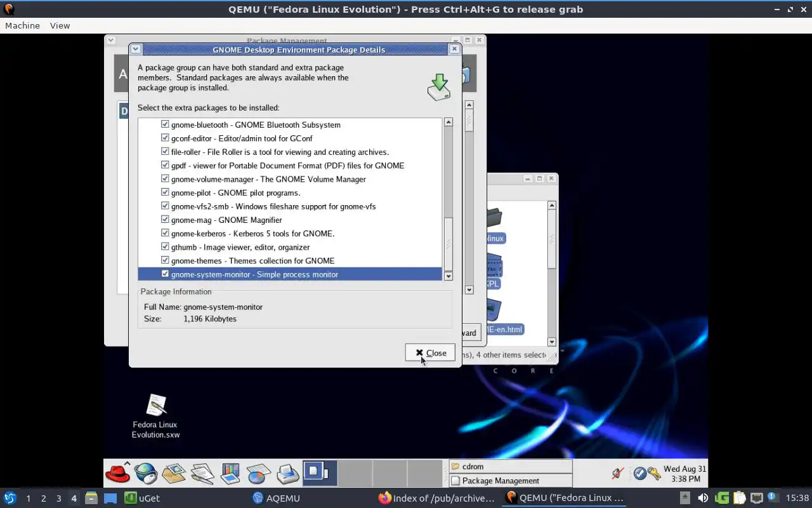Image resolution: width=812 pixels, height=508 pixels.
Task: Toggle gnome-volume-manager checkbox
Action: coord(165,179)
